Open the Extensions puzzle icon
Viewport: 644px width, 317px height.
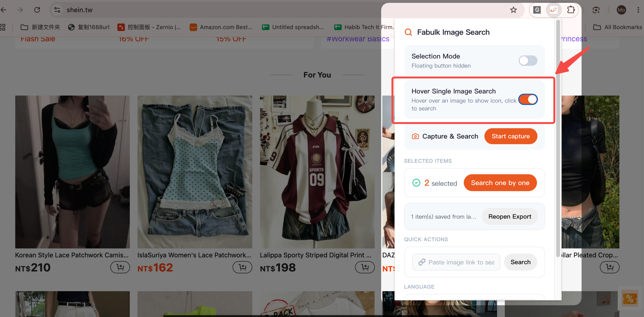[571, 10]
